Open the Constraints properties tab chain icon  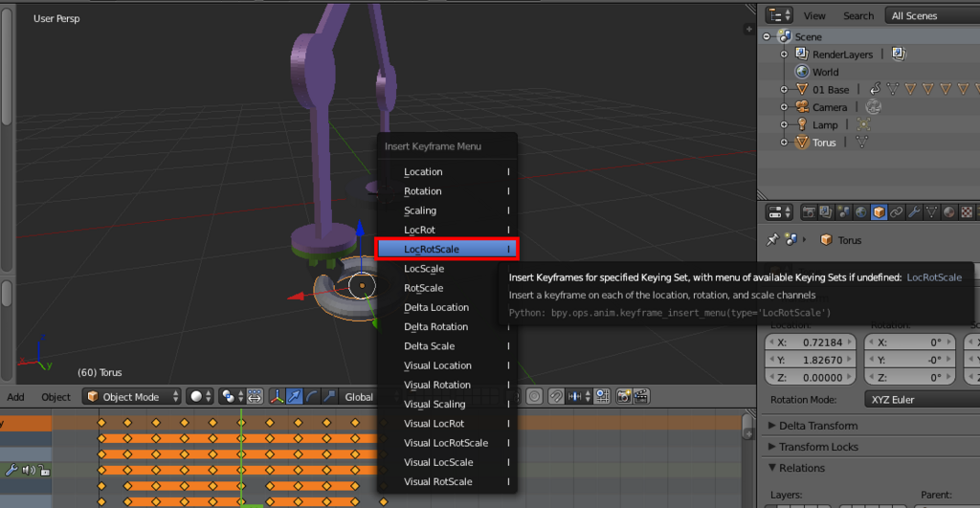pos(896,212)
